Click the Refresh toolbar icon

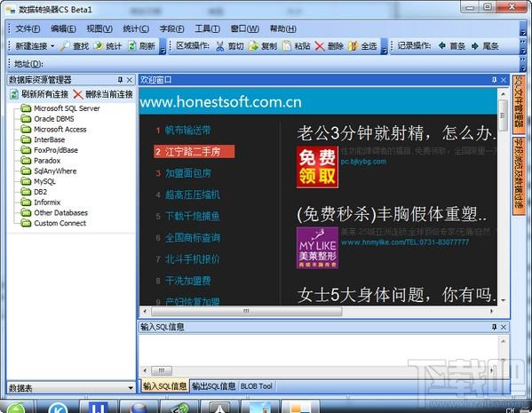click(x=131, y=46)
